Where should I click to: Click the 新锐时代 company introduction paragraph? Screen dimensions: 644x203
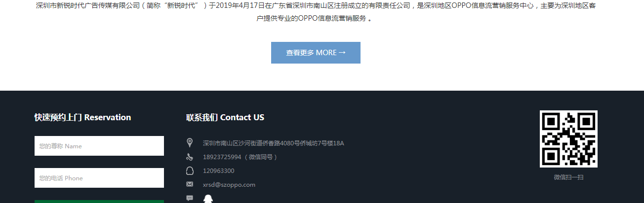[x=316, y=12]
